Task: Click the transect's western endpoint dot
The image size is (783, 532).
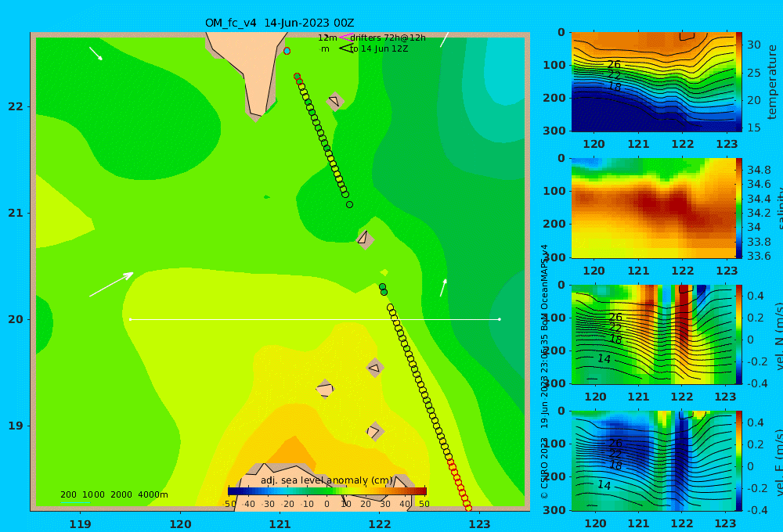Action: pos(130,319)
